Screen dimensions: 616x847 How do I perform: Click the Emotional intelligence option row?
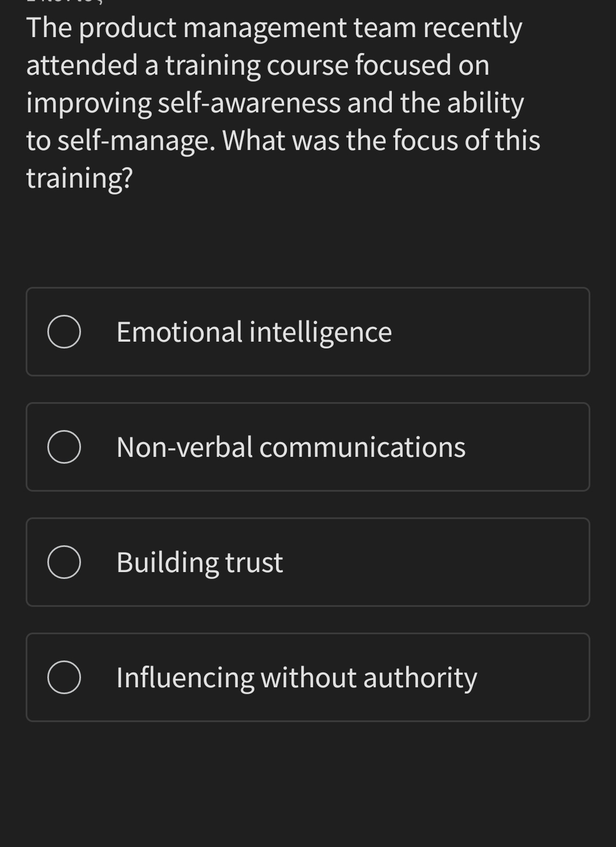click(x=308, y=331)
